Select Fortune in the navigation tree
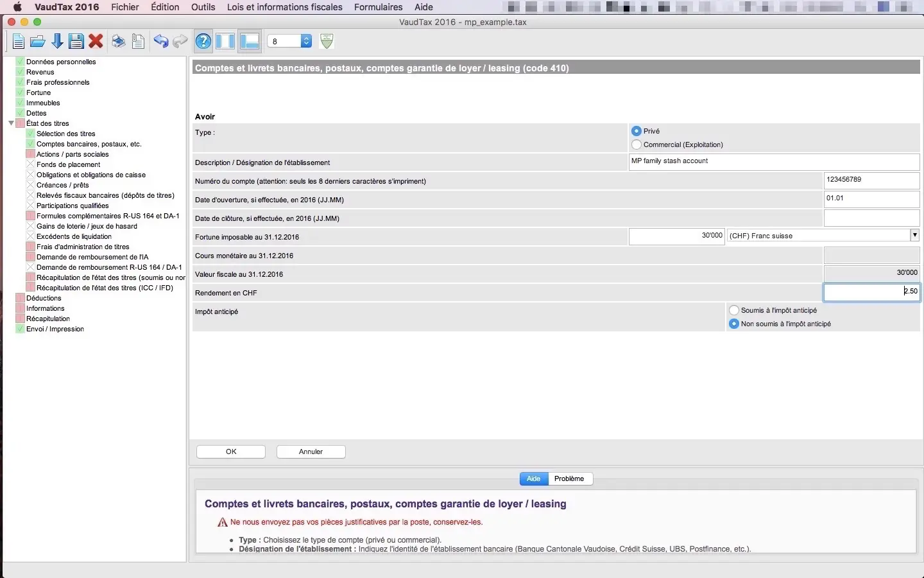The width and height of the screenshot is (924, 578). 38,92
